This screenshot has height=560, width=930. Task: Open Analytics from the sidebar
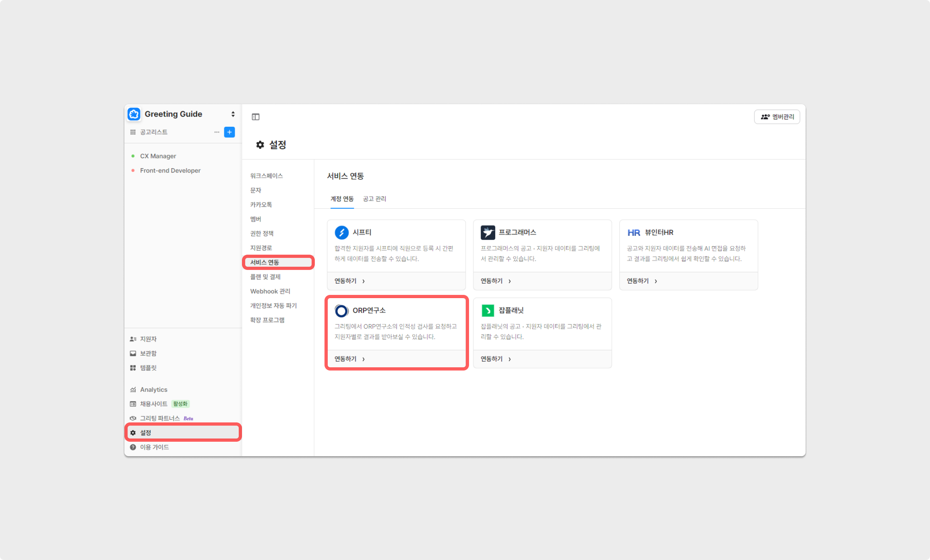pyautogui.click(x=153, y=389)
